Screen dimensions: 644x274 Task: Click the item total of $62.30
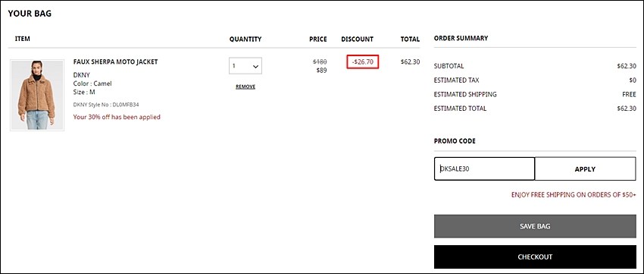click(x=410, y=61)
